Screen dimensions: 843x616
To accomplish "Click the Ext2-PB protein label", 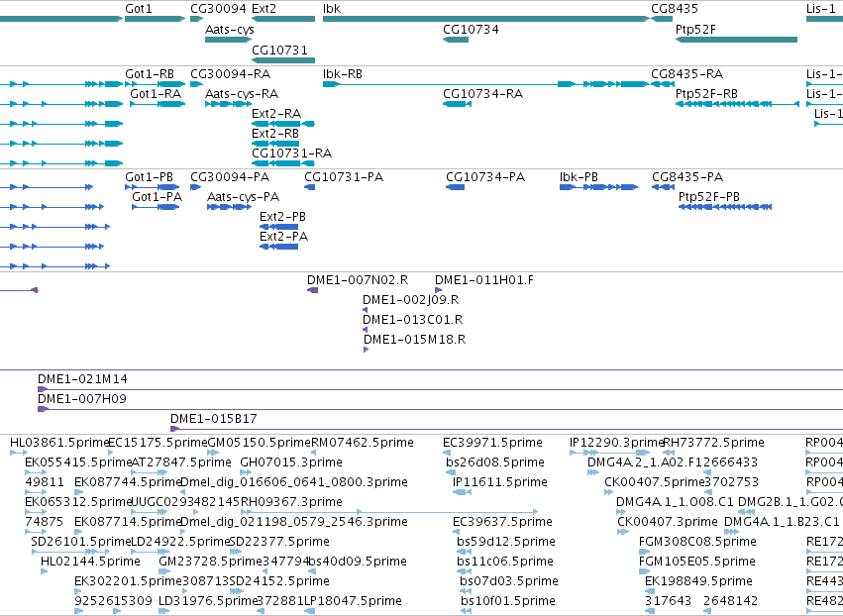I will coord(282,217).
